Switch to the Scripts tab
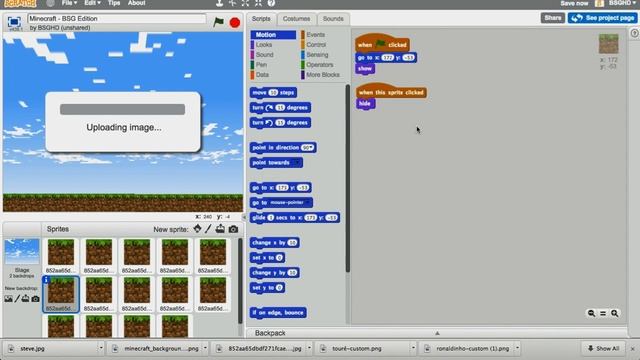This screenshot has width=640, height=360. point(261,19)
